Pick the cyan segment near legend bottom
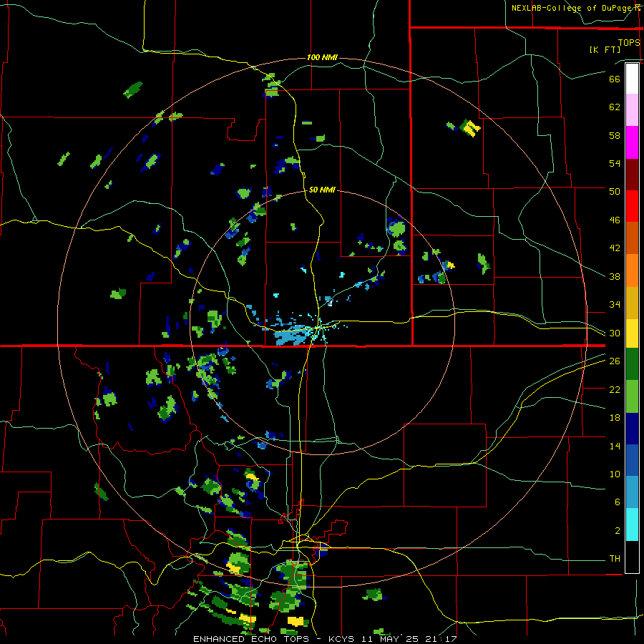This screenshot has height=644, width=644. click(632, 525)
